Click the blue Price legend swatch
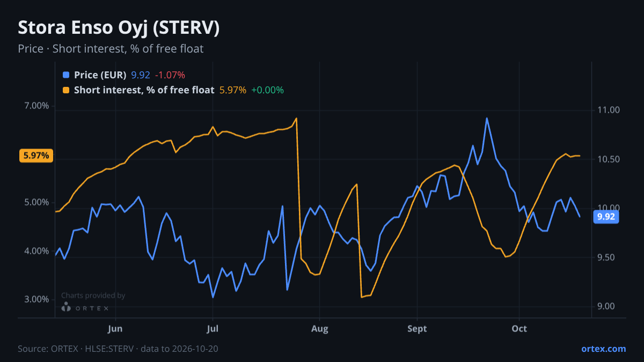The image size is (644, 362). pos(66,75)
